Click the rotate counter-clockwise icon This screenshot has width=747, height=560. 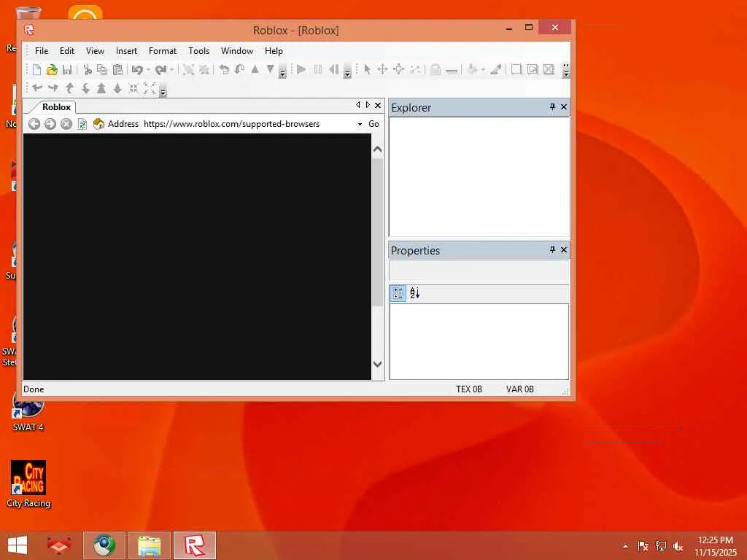(x=224, y=69)
